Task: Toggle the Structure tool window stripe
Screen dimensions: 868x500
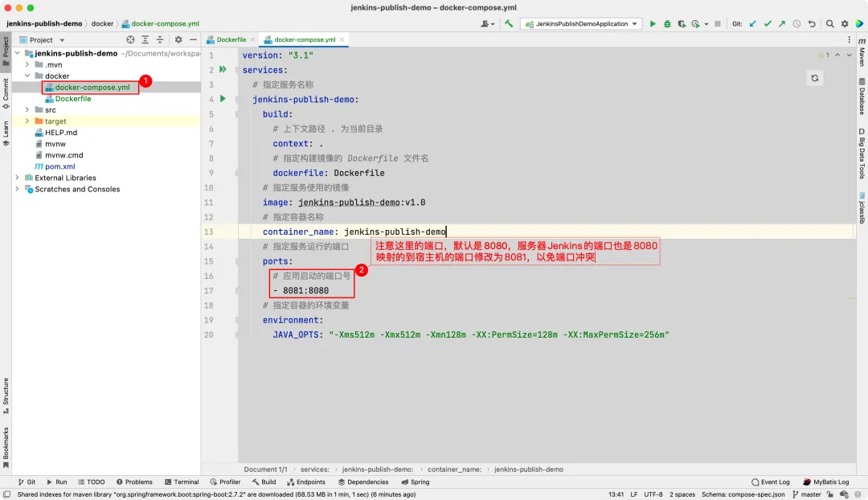Action: point(6,395)
